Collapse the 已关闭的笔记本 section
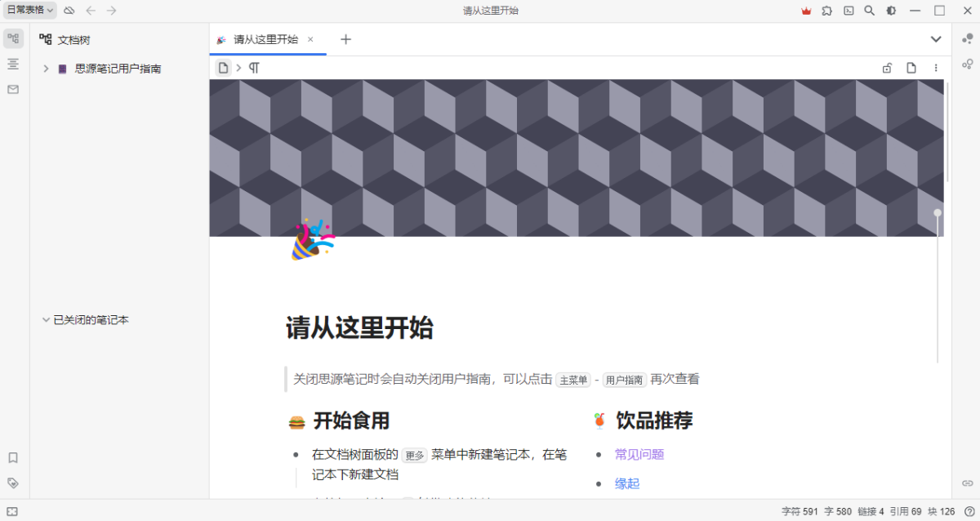The width and height of the screenshot is (980, 521). point(46,320)
